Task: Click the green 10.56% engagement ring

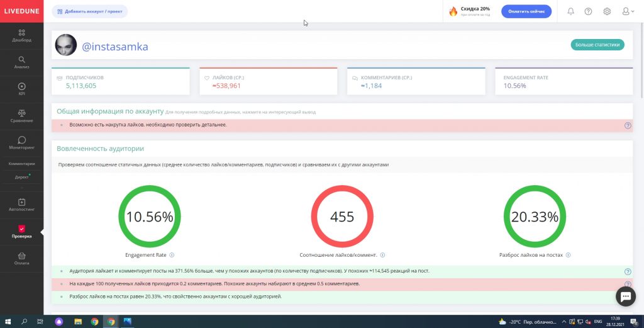Action: click(x=150, y=217)
